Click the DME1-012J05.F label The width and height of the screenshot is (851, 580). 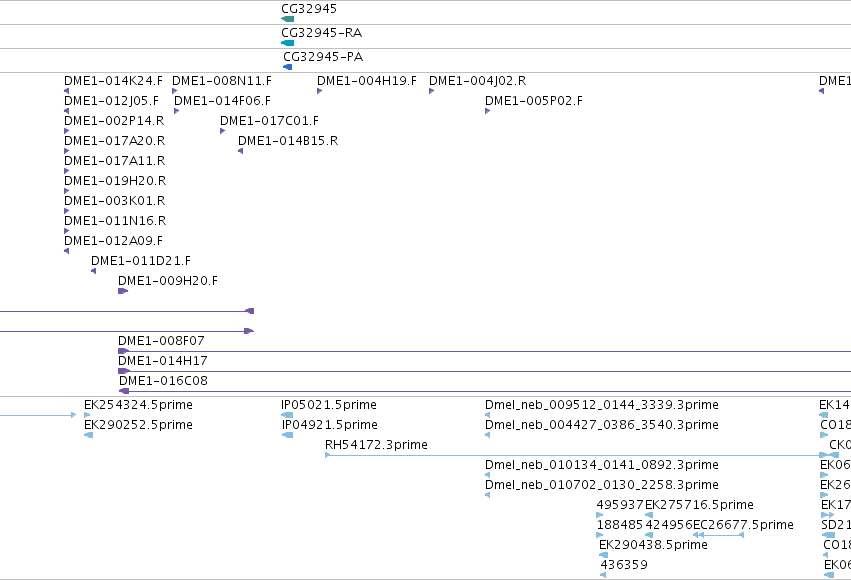coord(111,101)
